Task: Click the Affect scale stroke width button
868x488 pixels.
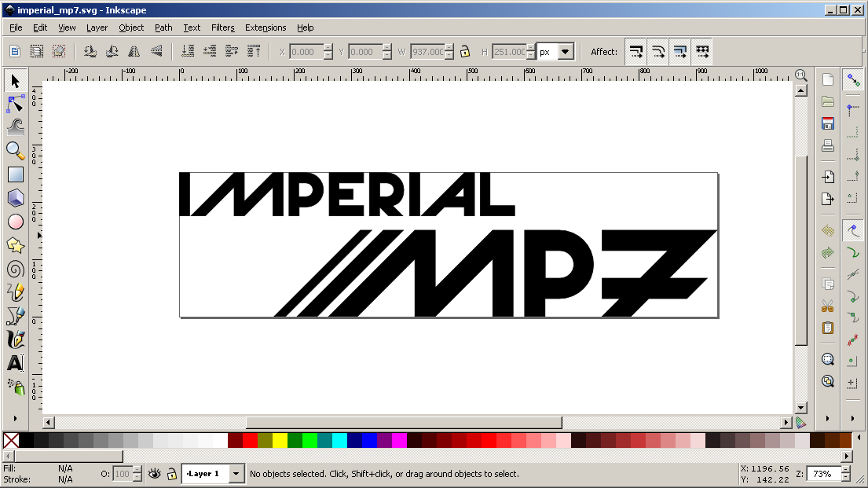Action: tap(636, 52)
